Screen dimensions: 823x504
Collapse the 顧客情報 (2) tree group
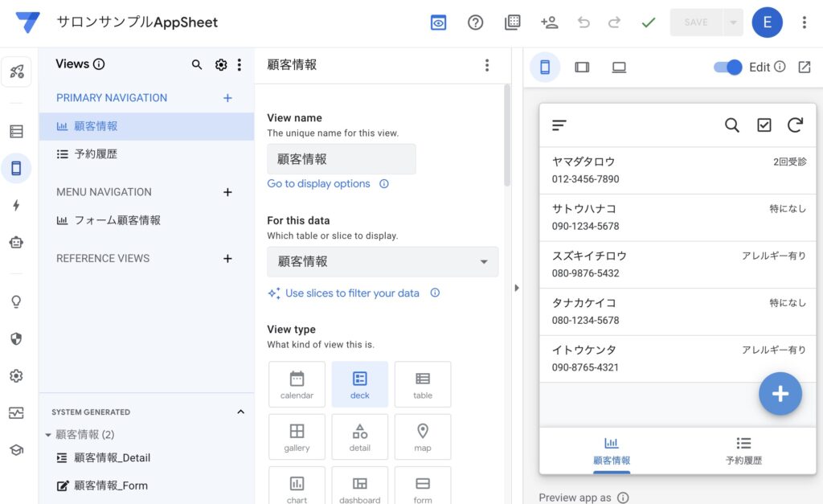click(47, 435)
